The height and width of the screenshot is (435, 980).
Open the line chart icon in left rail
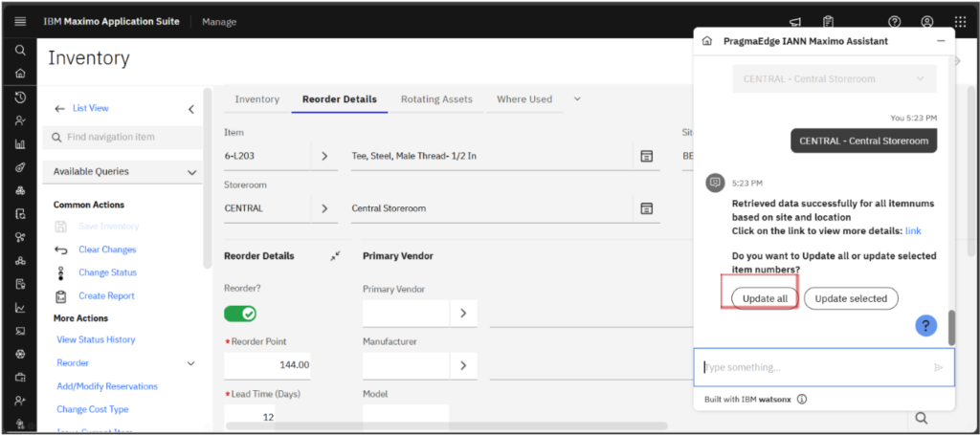pos(20,308)
